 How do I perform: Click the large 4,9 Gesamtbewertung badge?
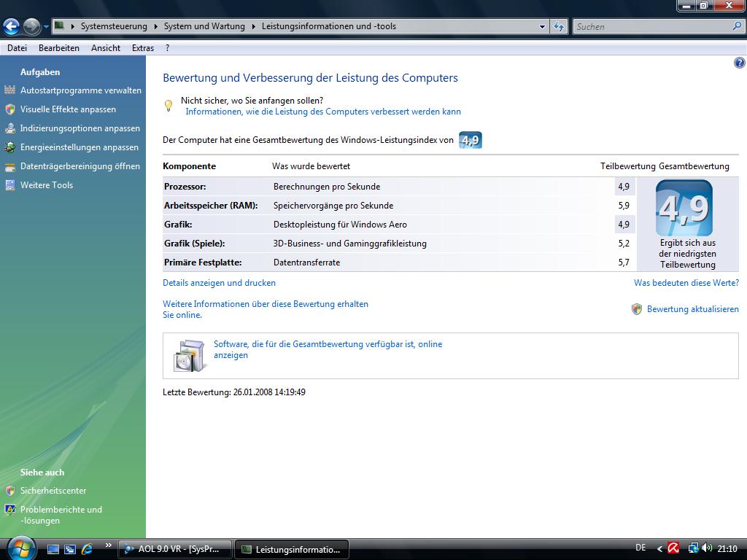click(x=684, y=208)
